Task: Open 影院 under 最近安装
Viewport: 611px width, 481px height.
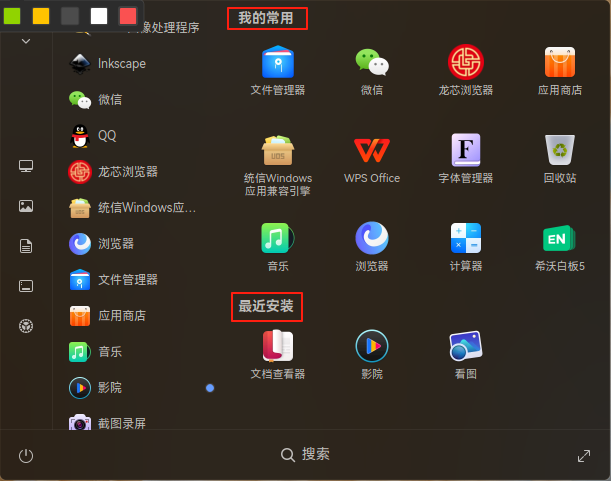Action: pyautogui.click(x=372, y=355)
